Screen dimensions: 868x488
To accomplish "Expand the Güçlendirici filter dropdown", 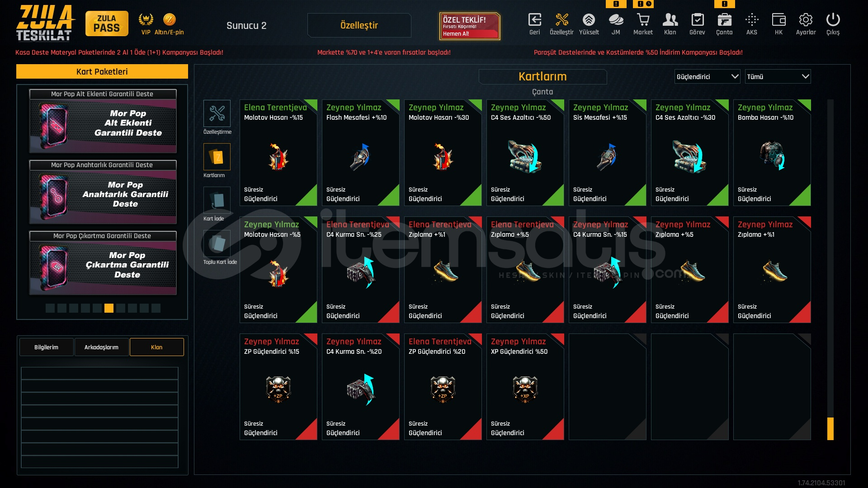I will (707, 76).
